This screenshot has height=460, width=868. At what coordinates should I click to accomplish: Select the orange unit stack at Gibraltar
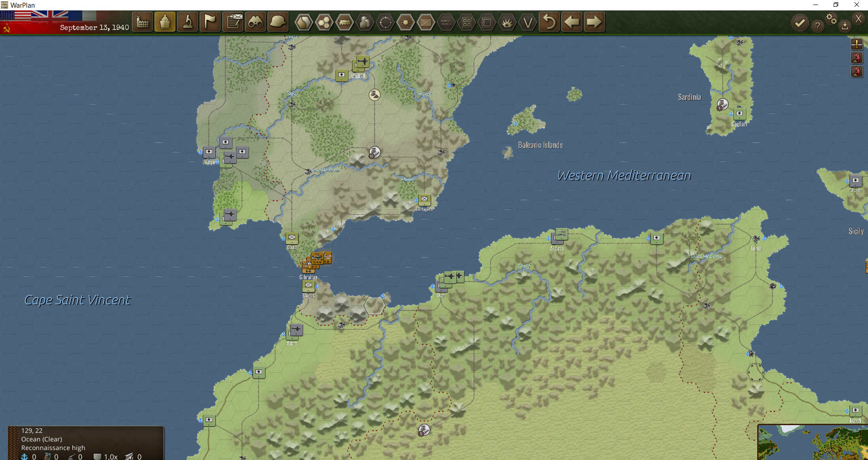pos(317,261)
